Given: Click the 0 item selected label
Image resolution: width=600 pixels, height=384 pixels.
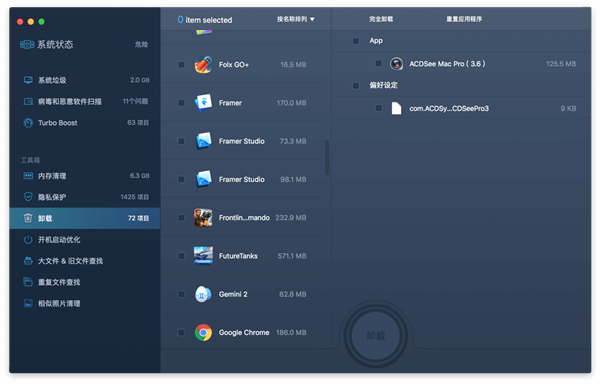Looking at the screenshot, I should pyautogui.click(x=205, y=20).
